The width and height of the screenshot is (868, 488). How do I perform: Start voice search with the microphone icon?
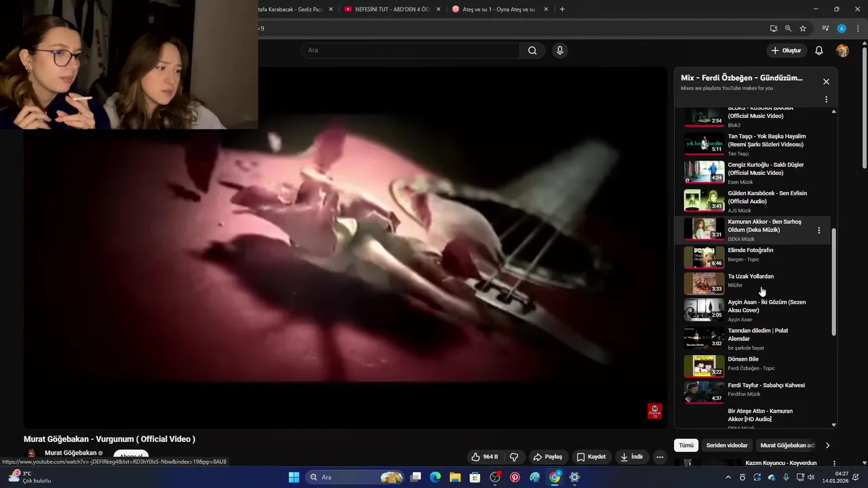(x=559, y=50)
